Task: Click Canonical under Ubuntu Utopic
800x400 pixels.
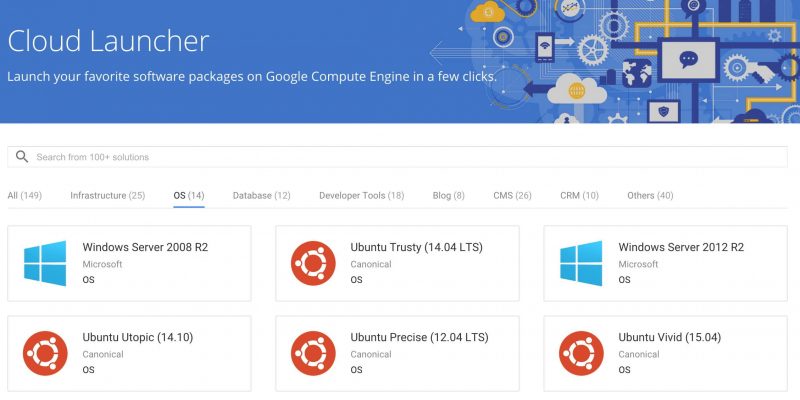Action: (103, 354)
